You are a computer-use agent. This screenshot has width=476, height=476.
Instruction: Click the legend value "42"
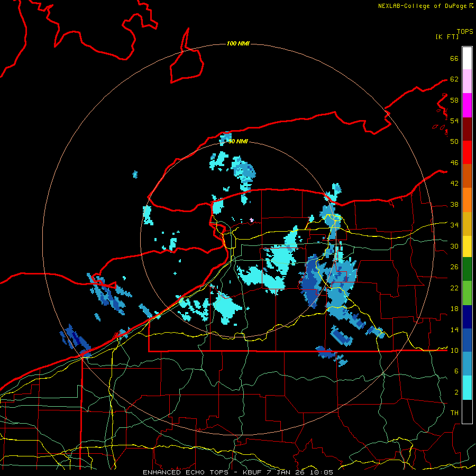tap(454, 184)
